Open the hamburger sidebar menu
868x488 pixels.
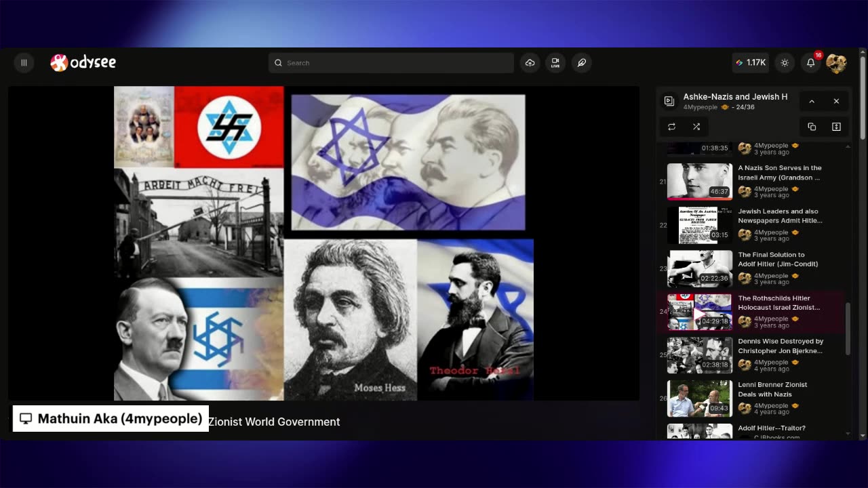24,63
